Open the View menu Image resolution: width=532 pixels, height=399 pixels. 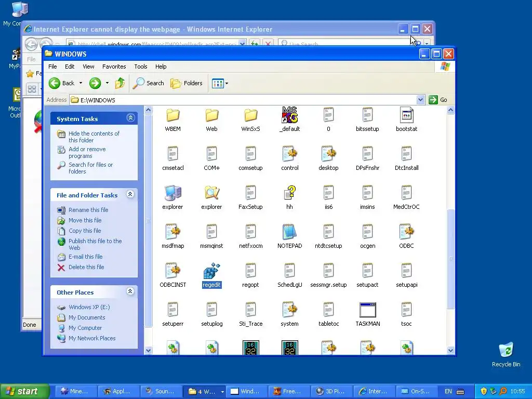(x=88, y=66)
